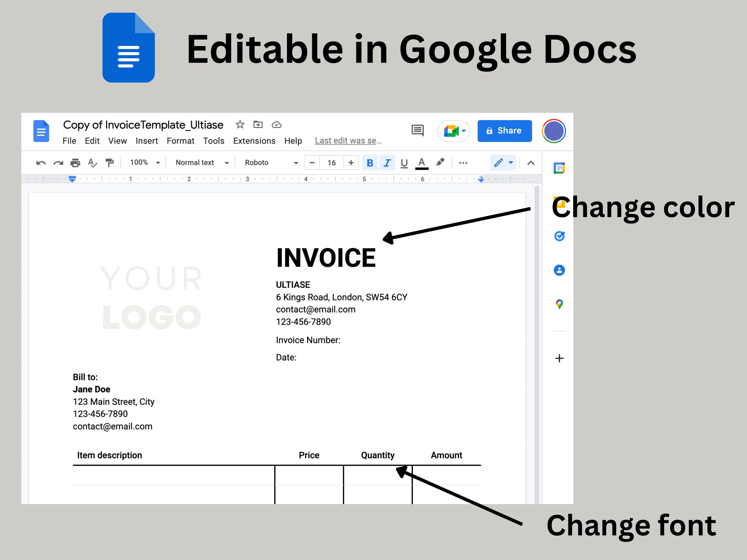Open the File menu
Viewport: 747px width, 560px height.
[x=69, y=141]
